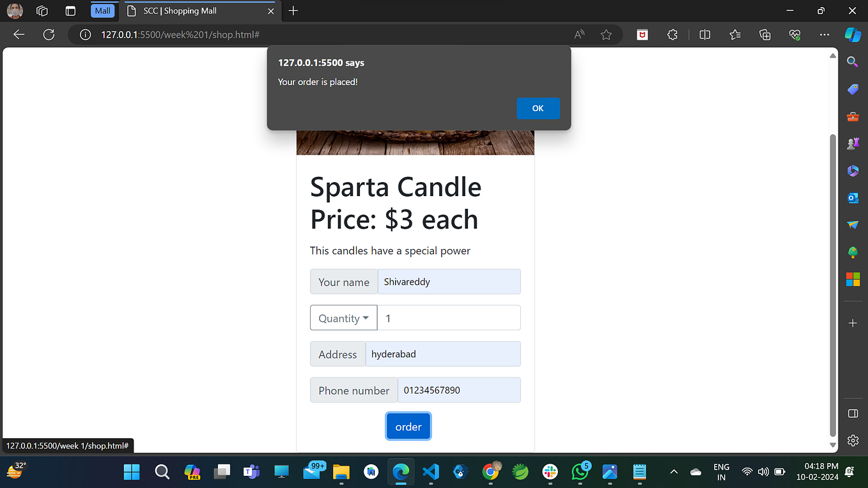Image resolution: width=868 pixels, height=488 pixels.
Task: Click the Mall tab group label
Action: 102,11
